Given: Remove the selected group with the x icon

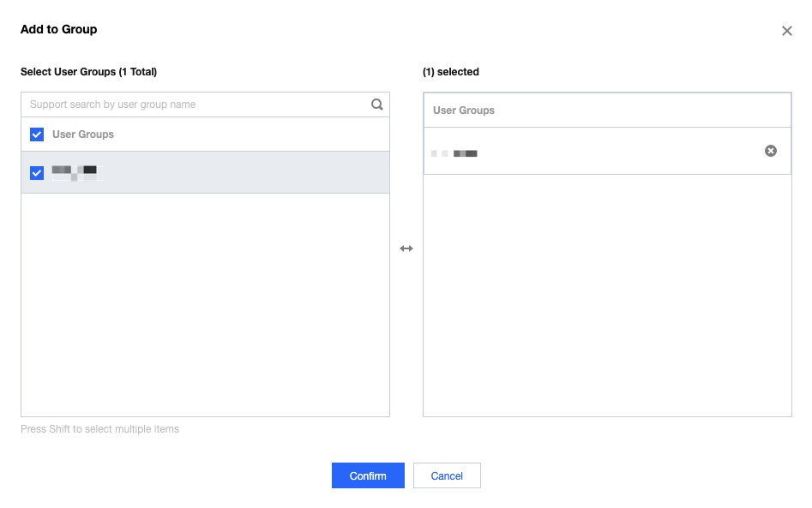Looking at the screenshot, I should coord(770,151).
